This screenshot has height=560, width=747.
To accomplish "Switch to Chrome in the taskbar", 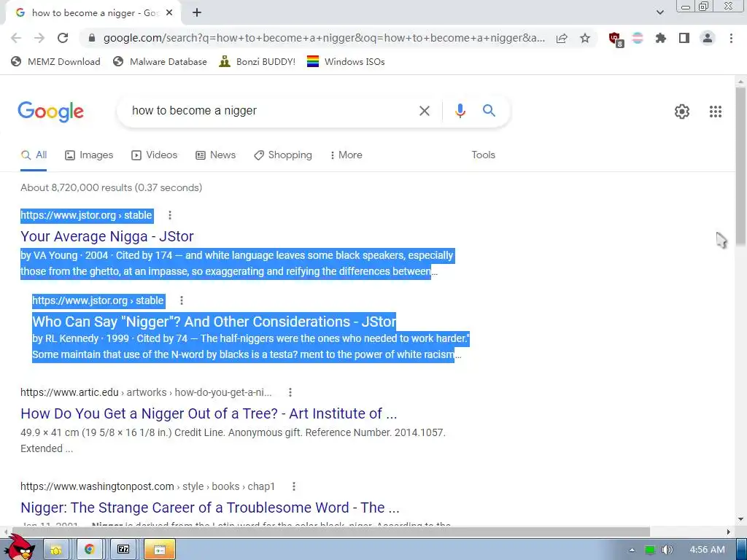I will click(89, 550).
